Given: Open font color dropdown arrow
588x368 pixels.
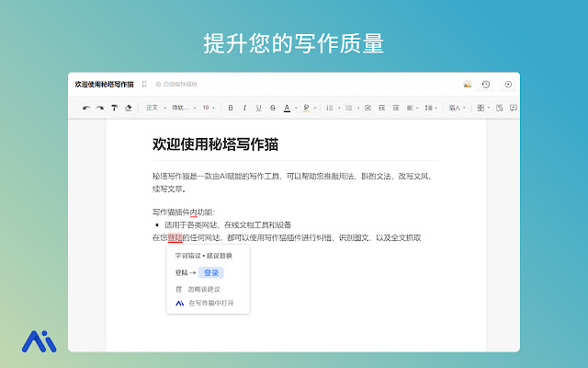Looking at the screenshot, I should [296, 109].
